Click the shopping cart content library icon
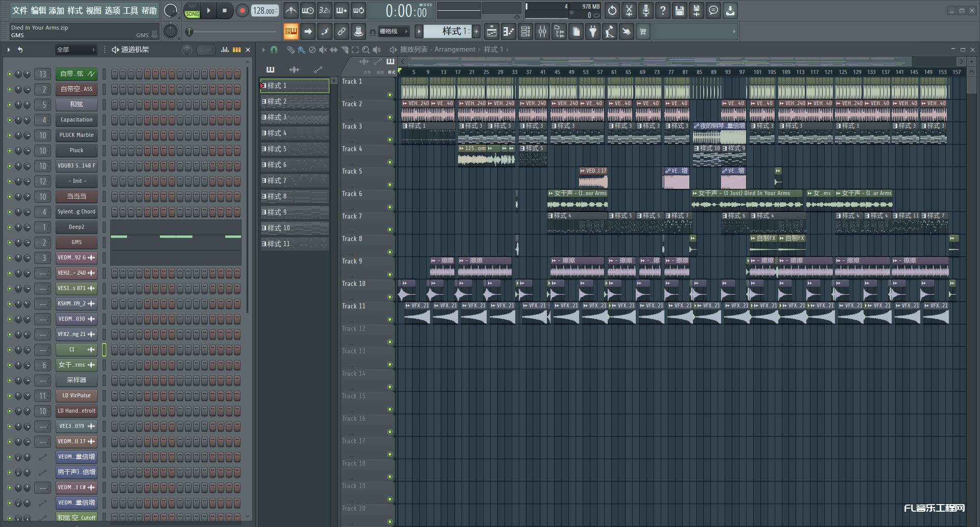 [643, 32]
